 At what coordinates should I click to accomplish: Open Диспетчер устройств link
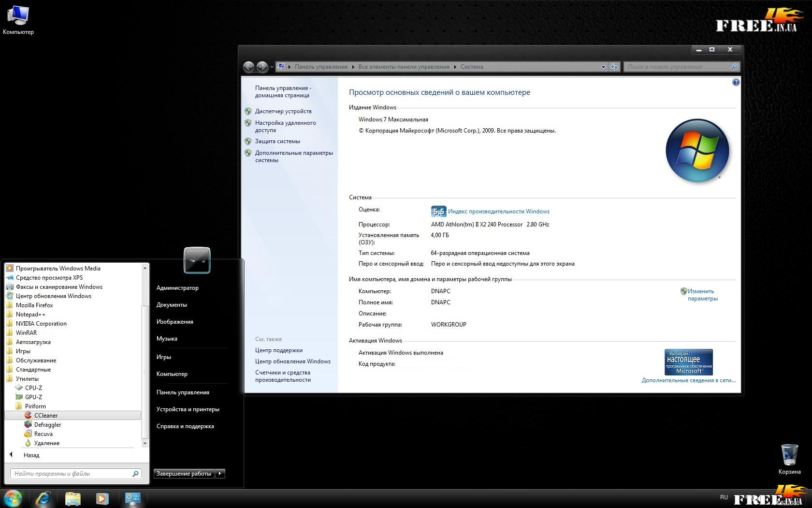283,111
